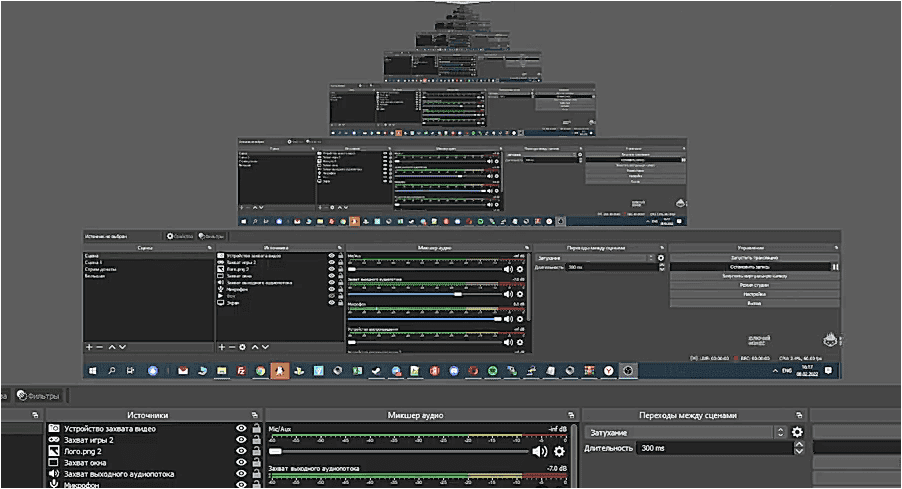Open transition properties gear beside bottom Затухание
Image resolution: width=902 pixels, height=489 pixels.
(x=797, y=432)
